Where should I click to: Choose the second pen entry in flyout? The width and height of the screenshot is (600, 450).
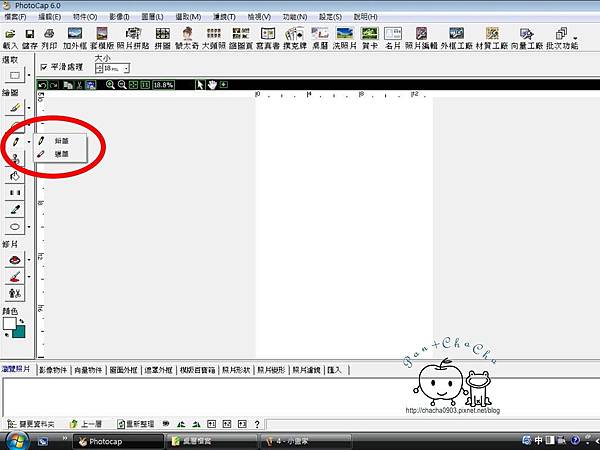(60, 154)
